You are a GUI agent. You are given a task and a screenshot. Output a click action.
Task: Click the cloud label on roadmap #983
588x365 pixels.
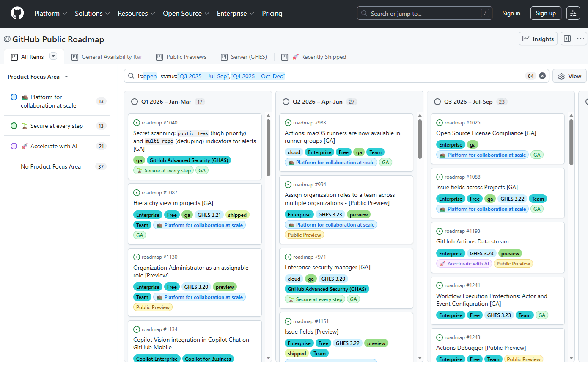pos(294,152)
